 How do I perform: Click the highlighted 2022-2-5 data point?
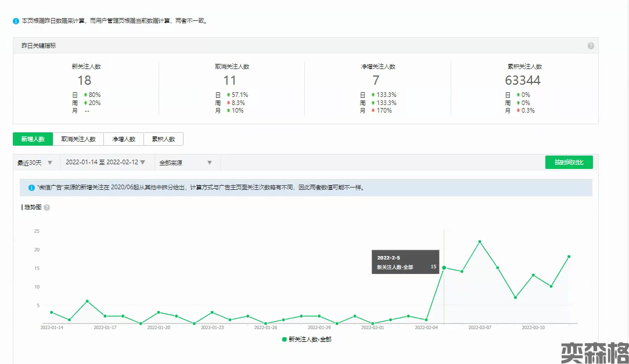(x=444, y=268)
